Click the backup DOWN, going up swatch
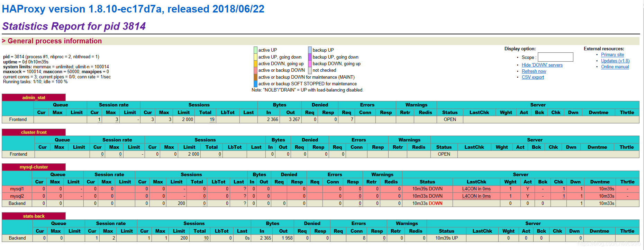The image size is (644, 250). click(310, 63)
